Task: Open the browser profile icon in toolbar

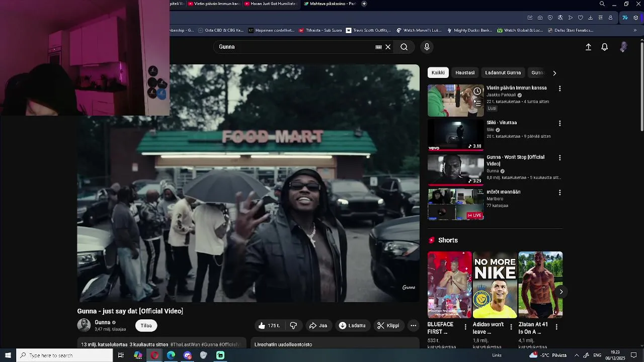Action: click(610, 18)
